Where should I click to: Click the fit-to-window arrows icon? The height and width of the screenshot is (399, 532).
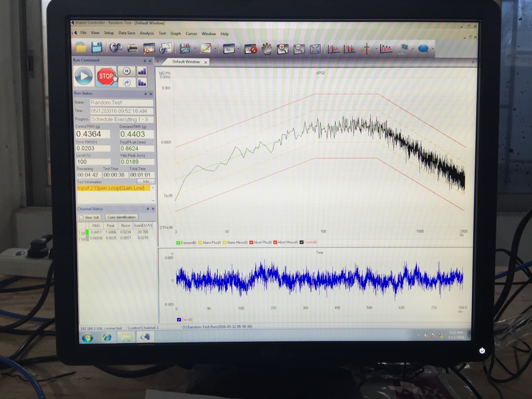[x=315, y=49]
